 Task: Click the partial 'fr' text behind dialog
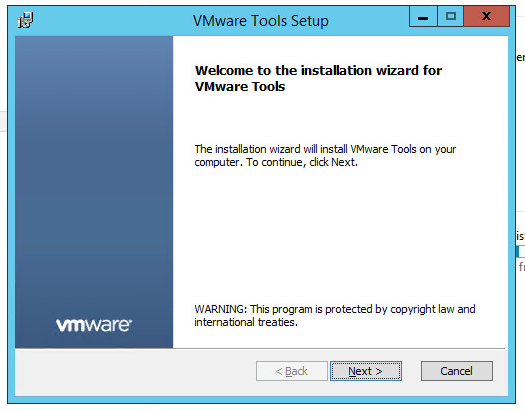point(522,267)
